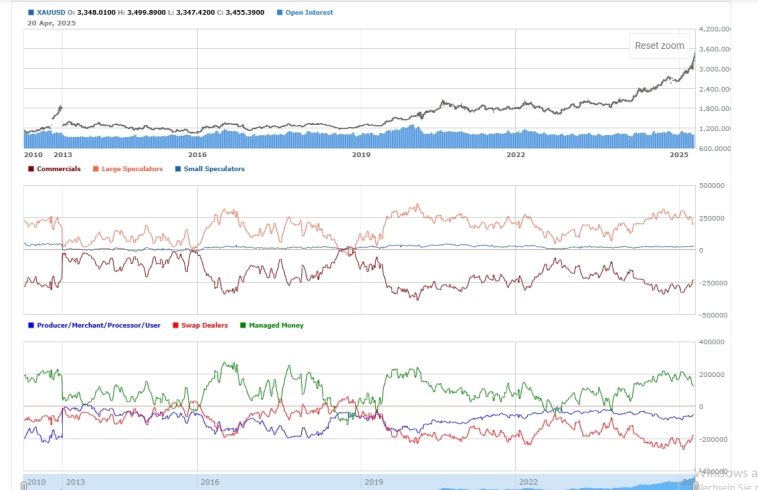
Task: Click the 400000 y-axis label in bottom chart
Action: [712, 342]
